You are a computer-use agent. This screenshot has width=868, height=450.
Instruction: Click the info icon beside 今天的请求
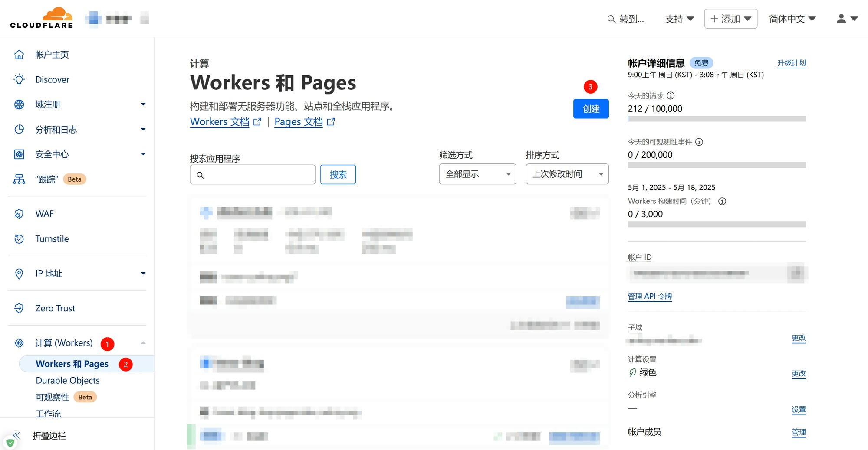(671, 95)
